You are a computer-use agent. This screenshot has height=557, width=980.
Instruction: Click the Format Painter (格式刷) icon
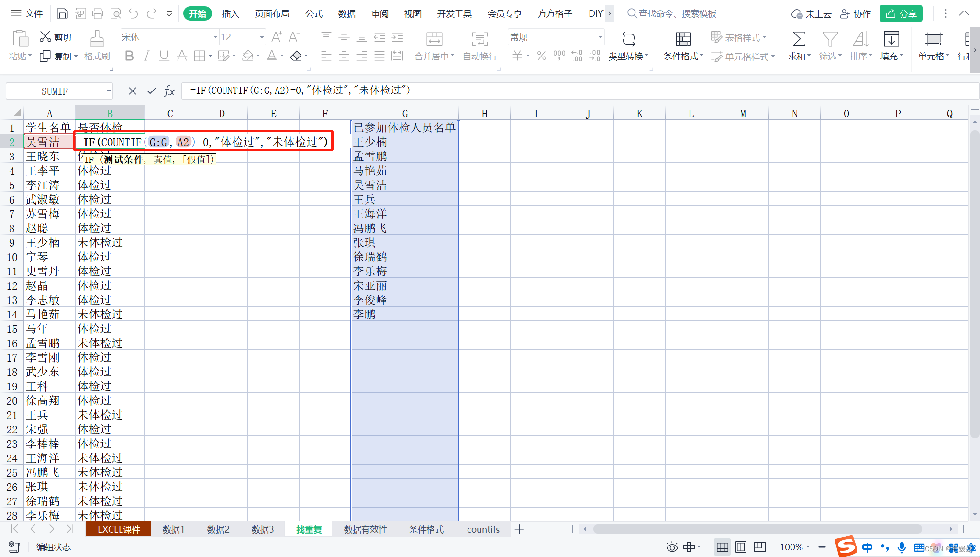click(x=97, y=39)
